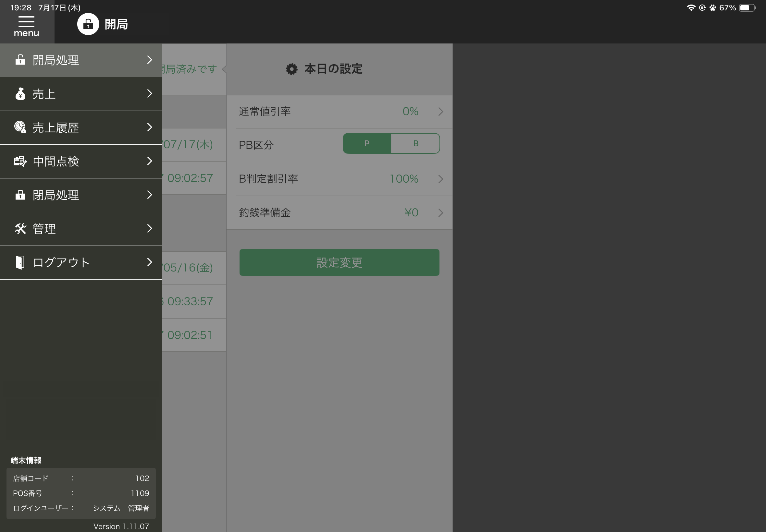Tap the hamburger menu icon
The width and height of the screenshot is (766, 532).
26,22
